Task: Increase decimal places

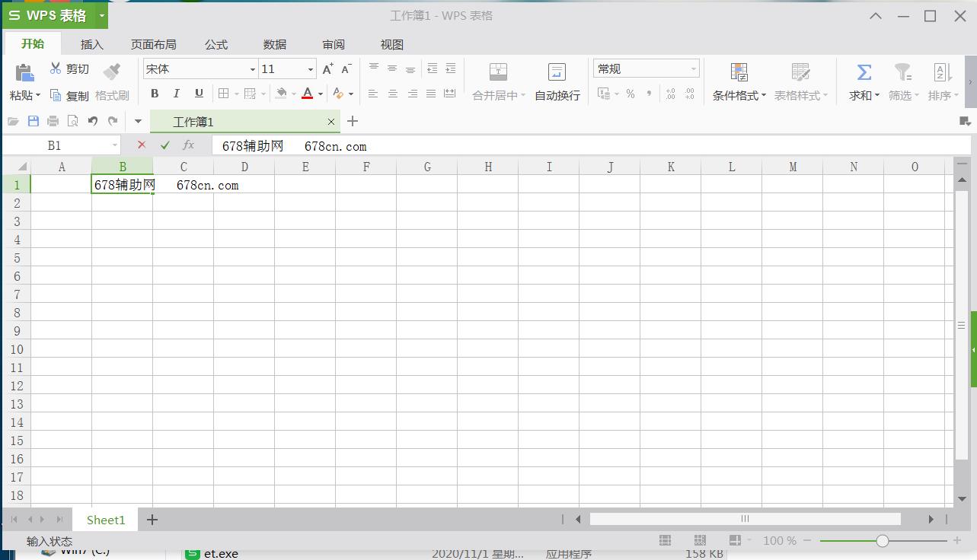Action: [670, 94]
